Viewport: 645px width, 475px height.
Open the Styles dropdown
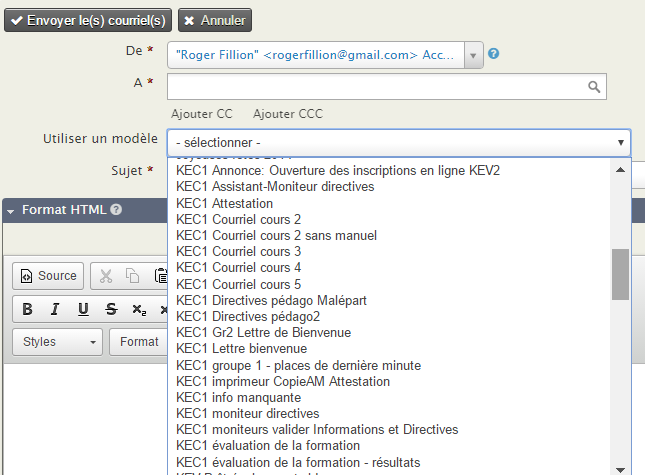tap(58, 342)
